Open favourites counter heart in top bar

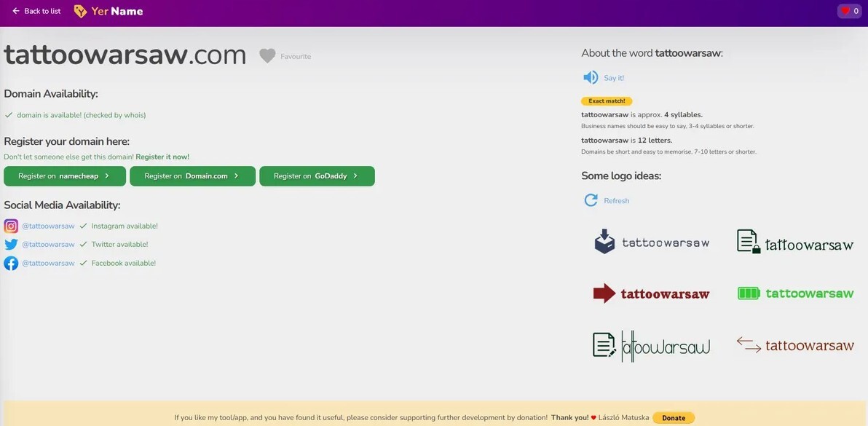click(845, 11)
